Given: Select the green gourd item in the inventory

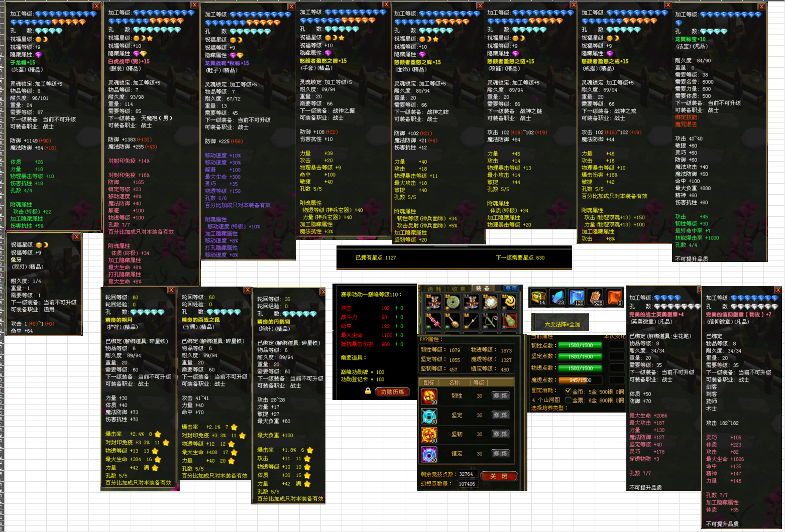Looking at the screenshot, I should (509, 320).
